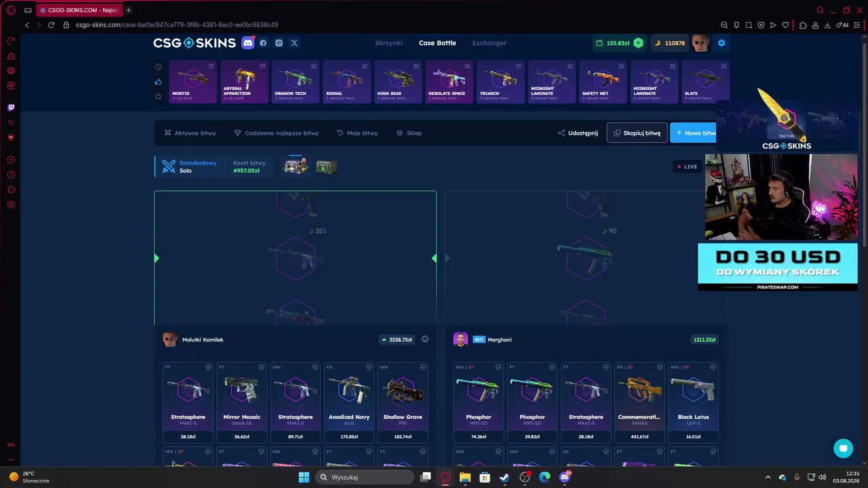Select the CSGO-SKINS.COM browser tab
868x488 pixels.
(78, 10)
